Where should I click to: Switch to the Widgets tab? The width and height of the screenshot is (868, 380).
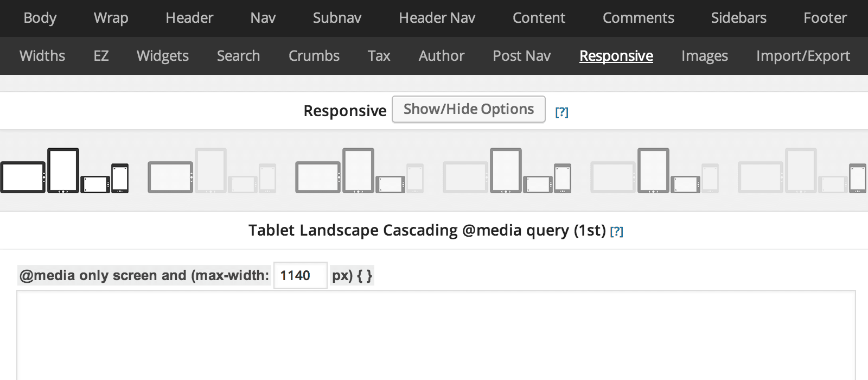pos(163,55)
